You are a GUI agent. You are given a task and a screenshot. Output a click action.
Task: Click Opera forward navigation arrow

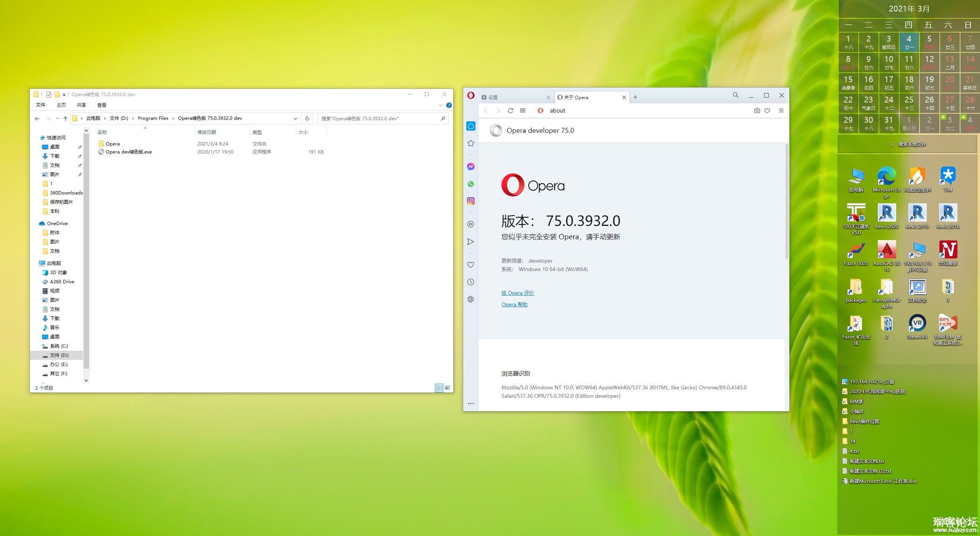(498, 111)
